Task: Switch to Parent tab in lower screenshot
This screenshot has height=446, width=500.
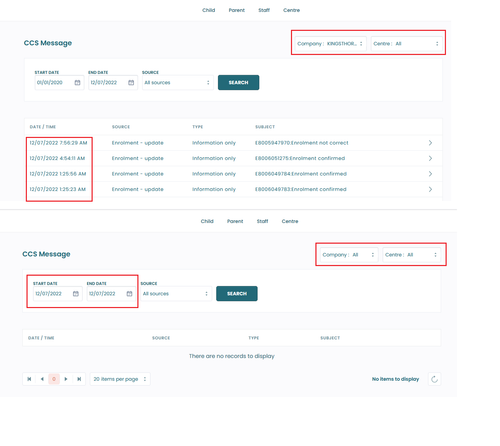Action: (x=235, y=221)
